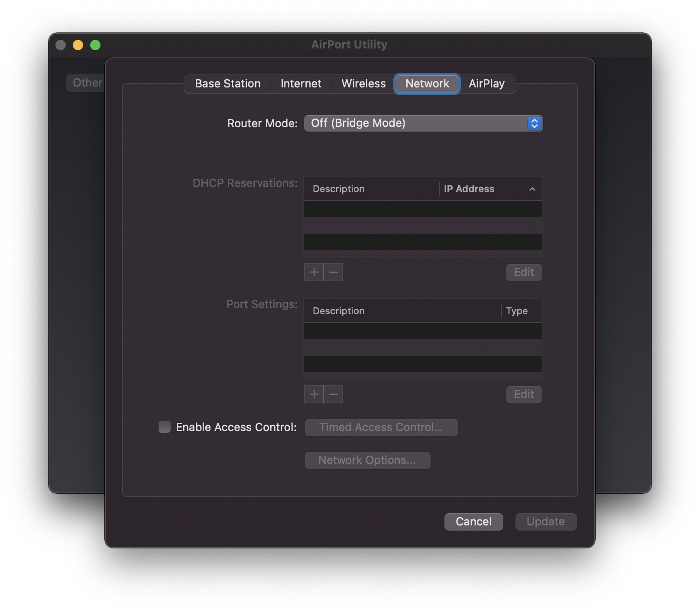This screenshot has width=700, height=612.
Task: Click Edit under Port Settings
Action: (x=524, y=394)
